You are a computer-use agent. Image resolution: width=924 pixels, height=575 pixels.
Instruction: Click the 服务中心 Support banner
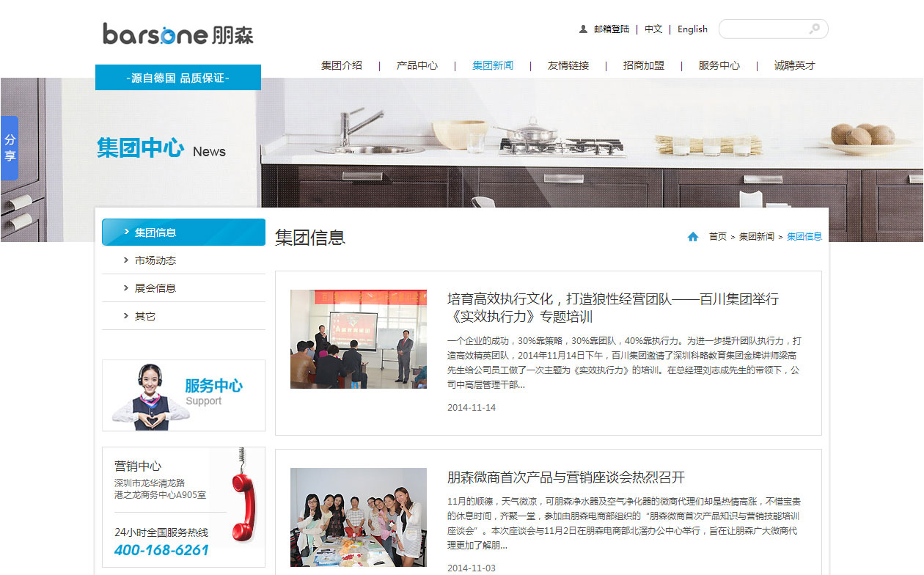[183, 395]
